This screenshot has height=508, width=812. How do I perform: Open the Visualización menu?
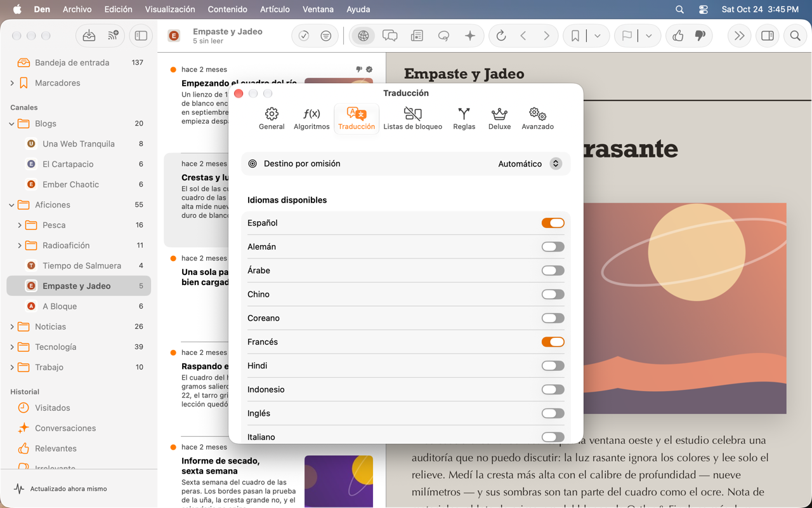click(170, 10)
